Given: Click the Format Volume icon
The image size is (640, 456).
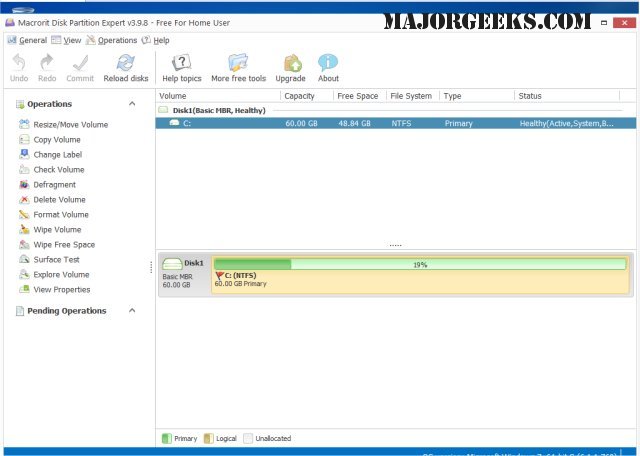Looking at the screenshot, I should click(x=24, y=214).
